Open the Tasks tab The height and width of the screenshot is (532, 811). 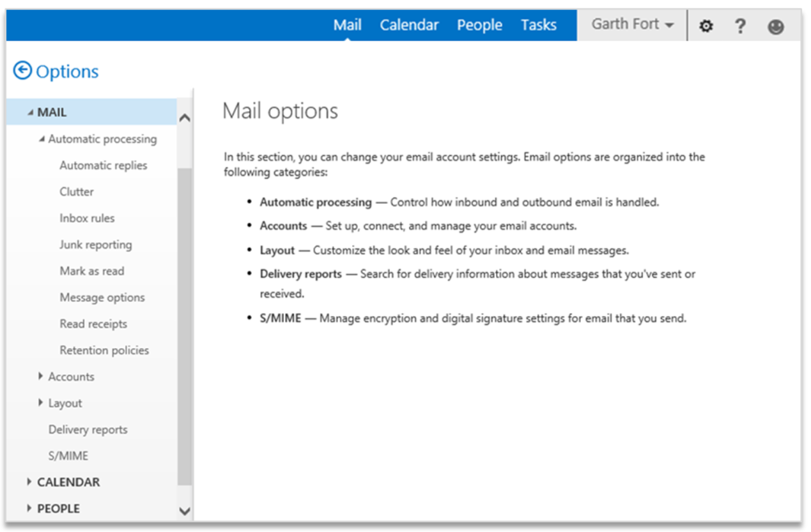point(538,25)
